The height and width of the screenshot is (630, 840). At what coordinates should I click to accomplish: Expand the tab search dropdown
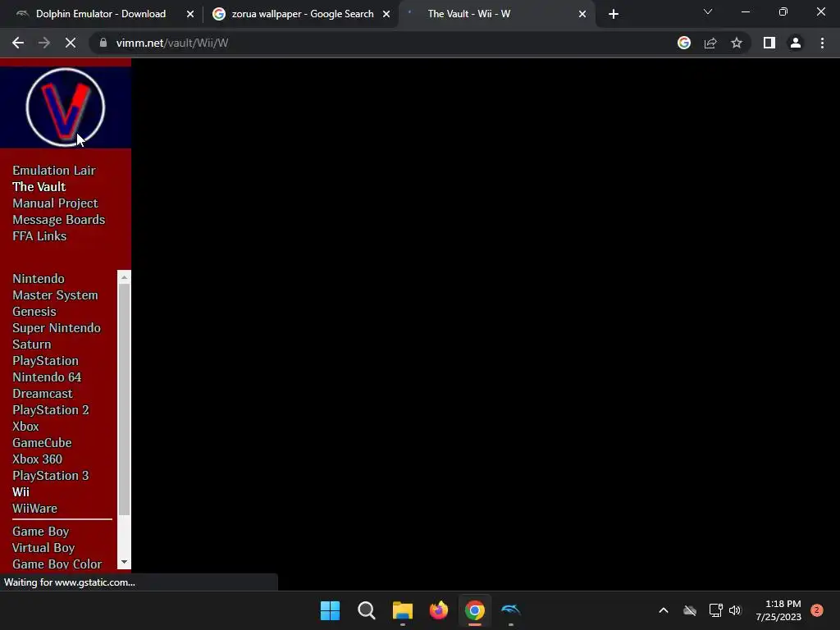(708, 11)
